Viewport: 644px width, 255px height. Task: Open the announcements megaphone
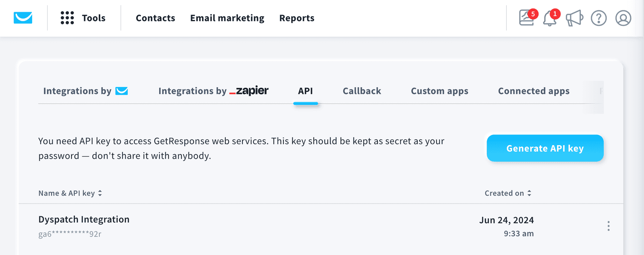click(x=574, y=19)
